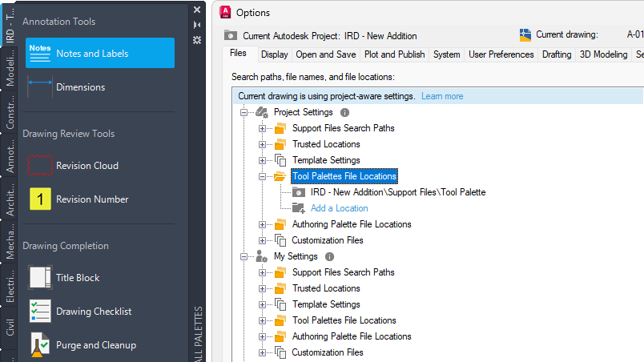Viewport: 644px width, 362px height.
Task: Expand Project Settings Customization Files
Action: (x=262, y=240)
